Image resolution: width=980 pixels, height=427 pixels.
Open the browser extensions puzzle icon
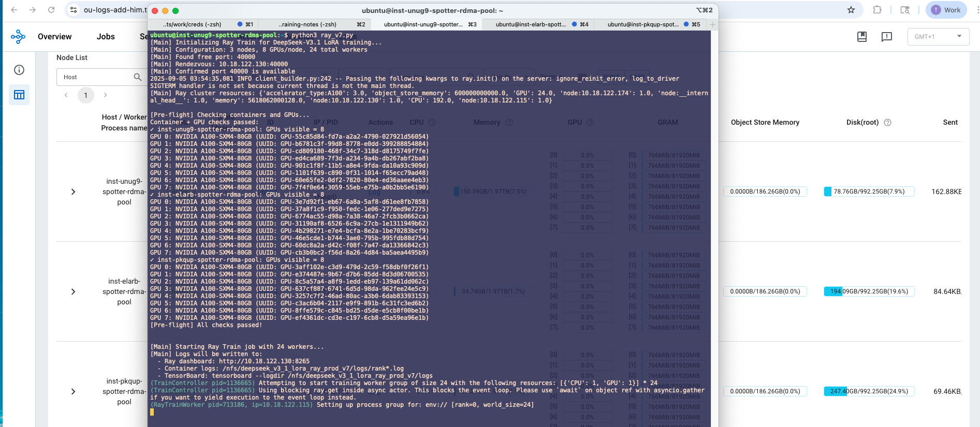877,10
